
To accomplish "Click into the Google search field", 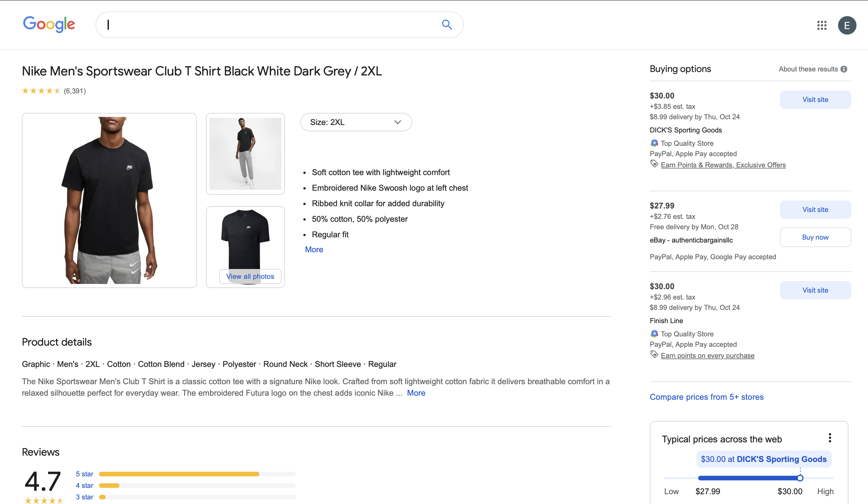I will 269,25.
